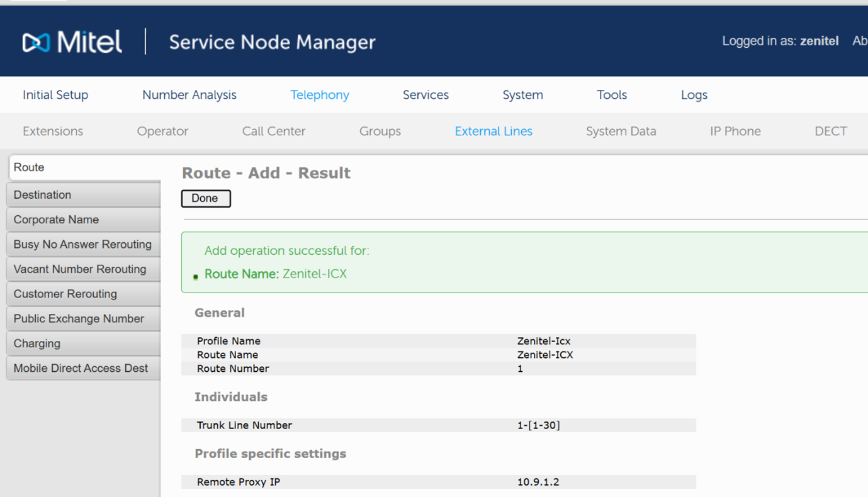Open the System menu
The height and width of the screenshot is (497, 868).
pos(522,95)
